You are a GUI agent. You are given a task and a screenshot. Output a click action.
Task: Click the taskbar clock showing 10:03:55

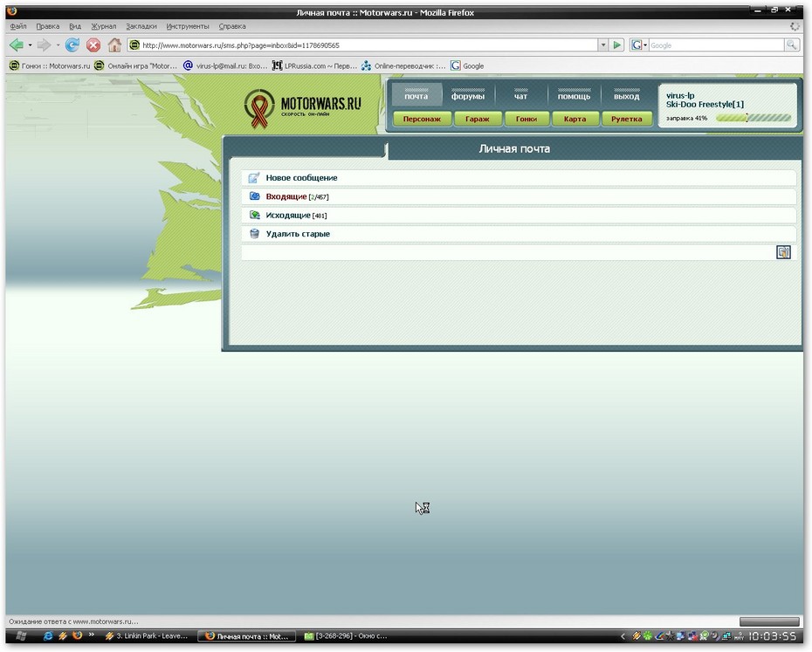click(x=772, y=636)
